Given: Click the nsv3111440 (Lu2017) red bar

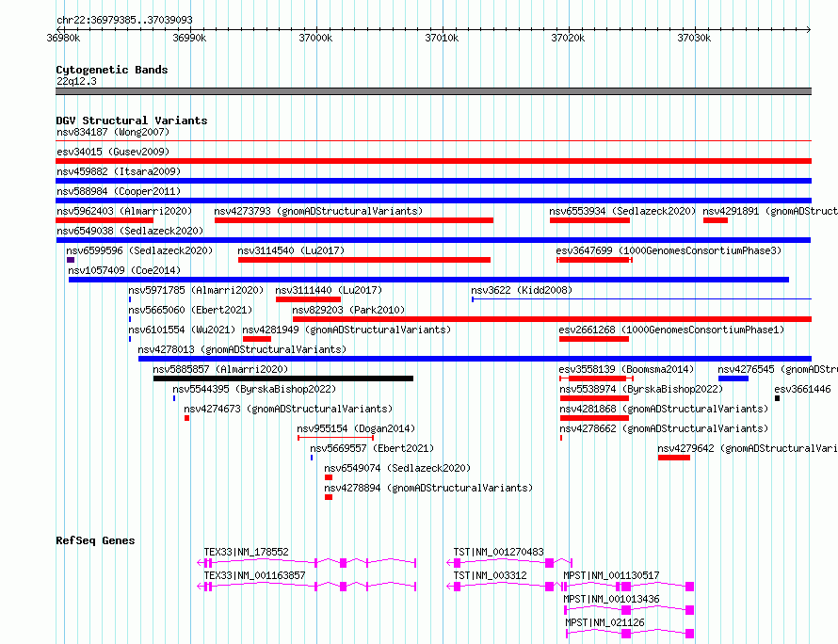Looking at the screenshot, I should pyautogui.click(x=308, y=299).
